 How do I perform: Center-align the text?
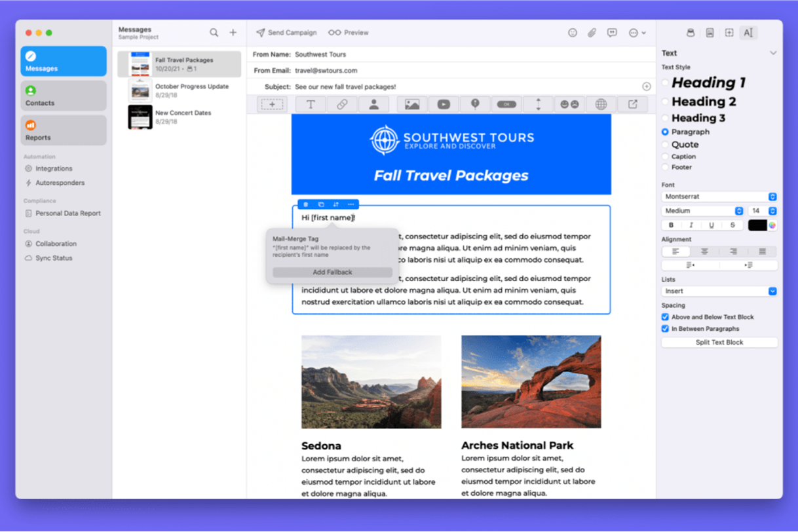pyautogui.click(x=704, y=252)
